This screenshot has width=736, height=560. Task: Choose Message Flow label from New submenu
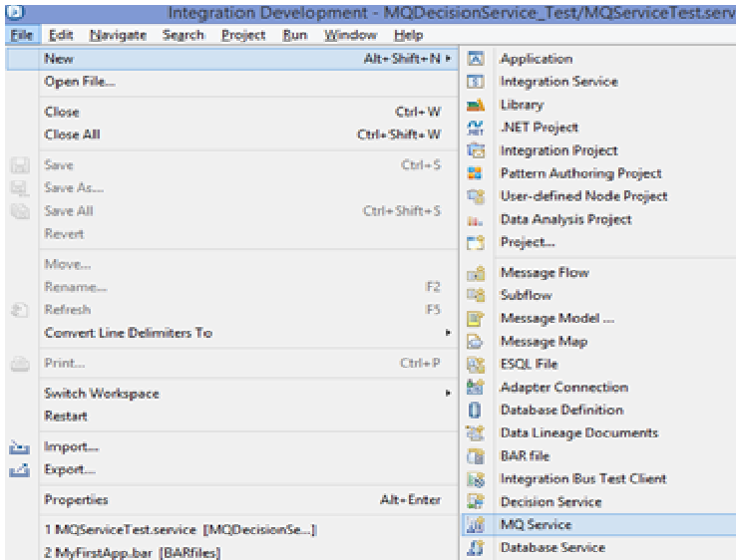click(545, 272)
